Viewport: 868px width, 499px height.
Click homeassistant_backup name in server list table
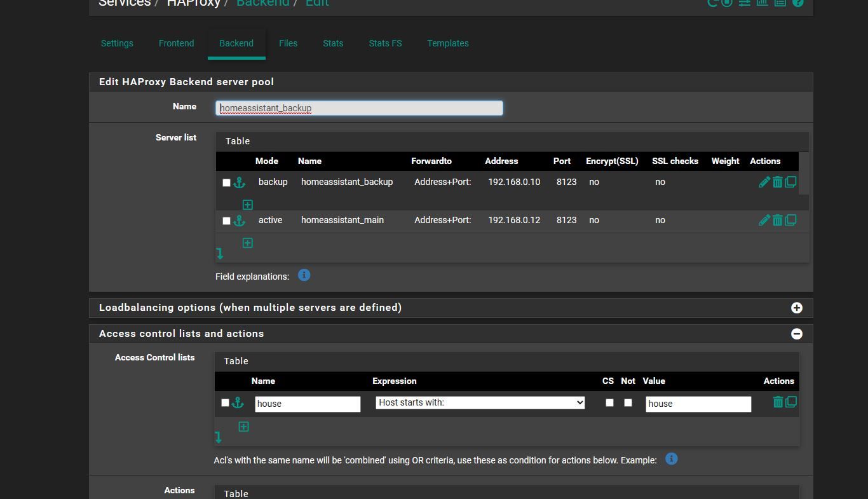347,182
